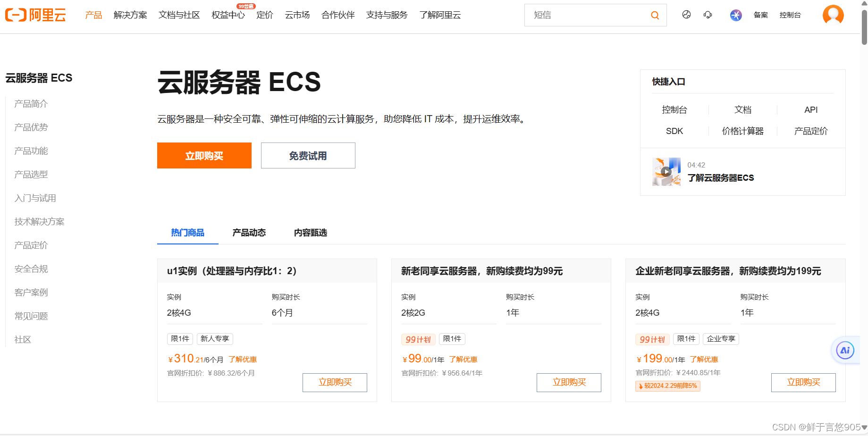The width and height of the screenshot is (868, 436).
Task: Go to 产品定价 in the sidebar
Action: [31, 245]
